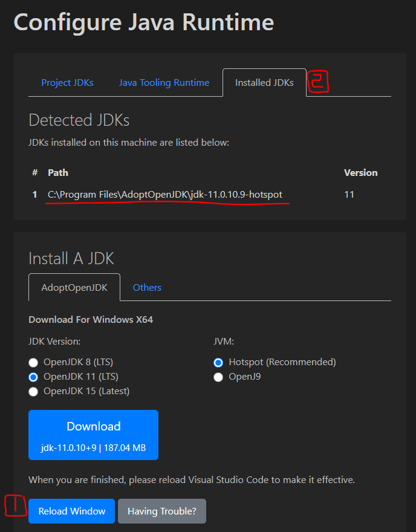Select the AdoptOpenJDK tab
The width and height of the screenshot is (416, 532).
[x=74, y=287]
